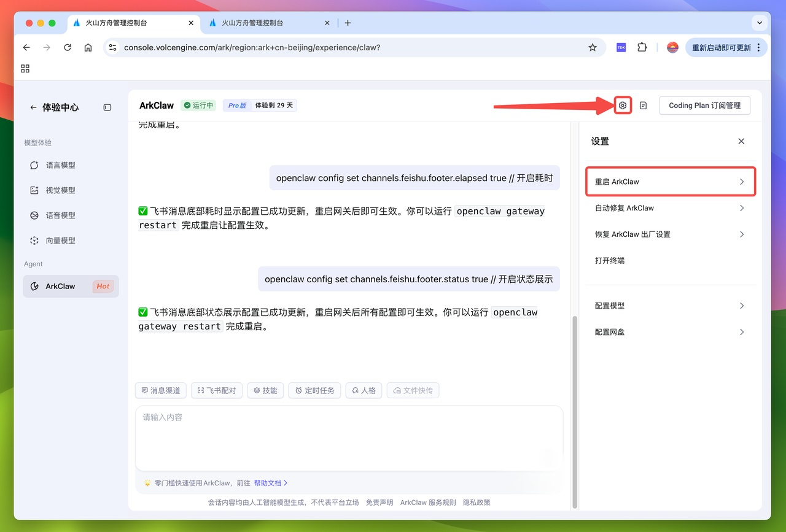Screen dimensions: 786x532
Task: Open 配置网盘 configuration
Action: 670,331
